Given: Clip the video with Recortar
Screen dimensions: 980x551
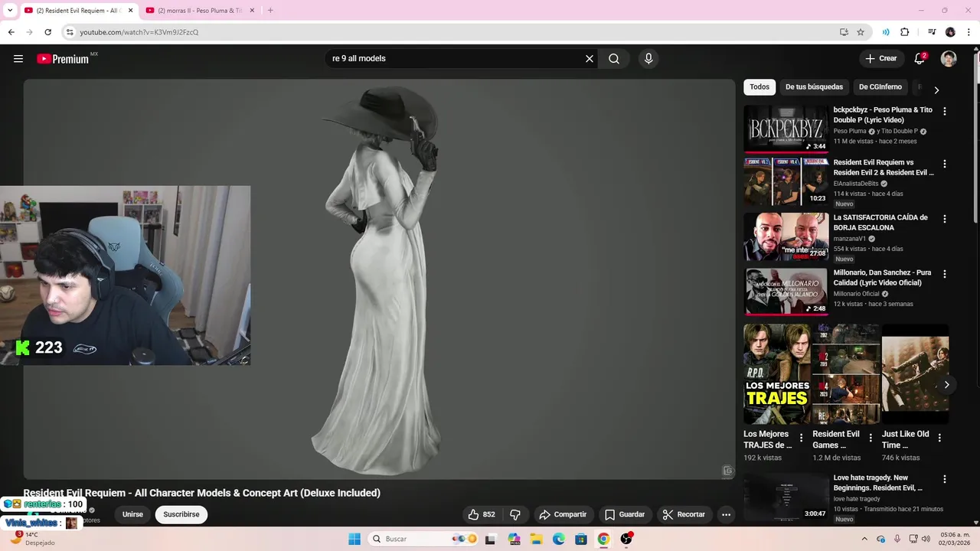Looking at the screenshot, I should tap(684, 514).
